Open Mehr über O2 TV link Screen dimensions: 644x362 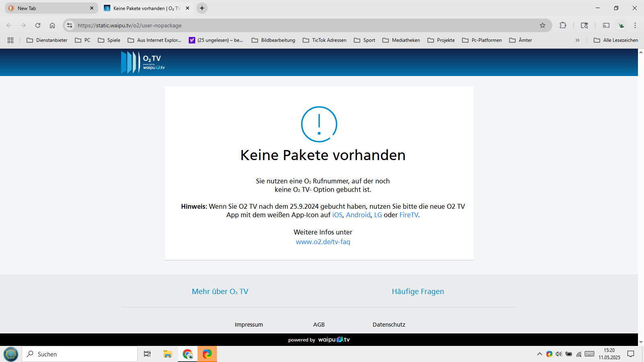(220, 291)
